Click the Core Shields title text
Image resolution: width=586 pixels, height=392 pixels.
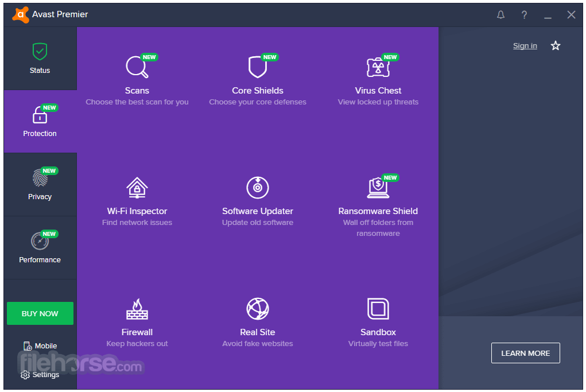(258, 91)
